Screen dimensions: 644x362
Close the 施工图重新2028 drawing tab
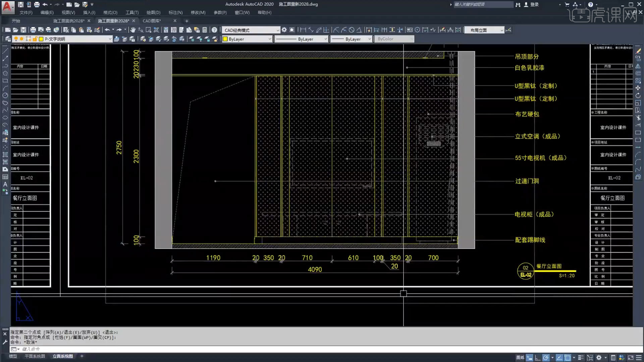[133, 21]
